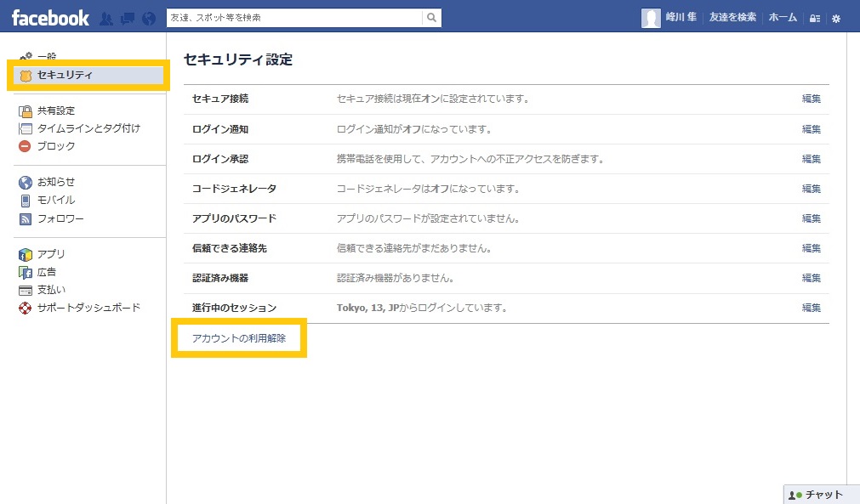
Task: Click アカウントの利用解除 link
Action: point(239,338)
